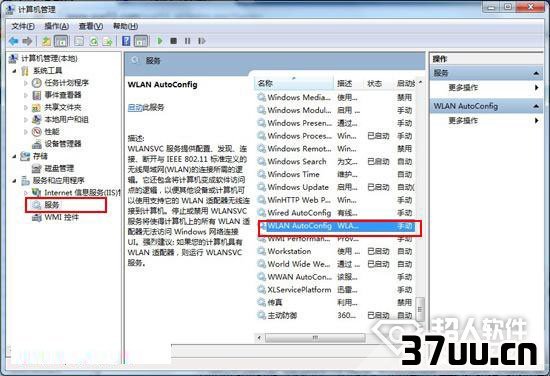Image resolution: width=550 pixels, height=376 pixels.
Task: Click the green Start Service play icon
Action: (x=160, y=41)
